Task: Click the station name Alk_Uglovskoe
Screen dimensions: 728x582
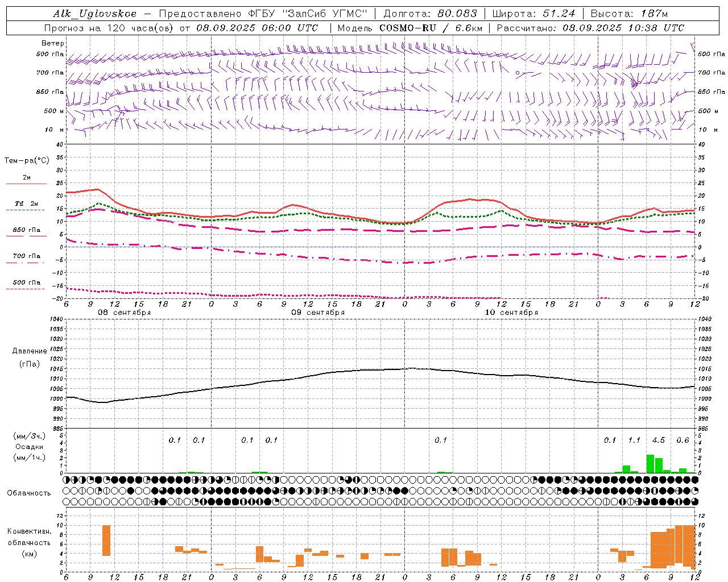Action: click(94, 14)
